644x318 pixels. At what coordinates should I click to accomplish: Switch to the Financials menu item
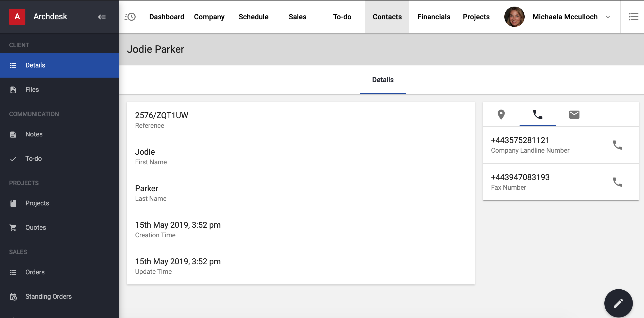pyautogui.click(x=434, y=16)
